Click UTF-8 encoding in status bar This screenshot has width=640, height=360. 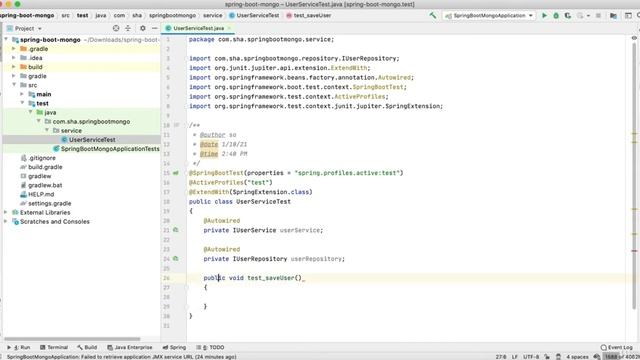(x=531, y=357)
